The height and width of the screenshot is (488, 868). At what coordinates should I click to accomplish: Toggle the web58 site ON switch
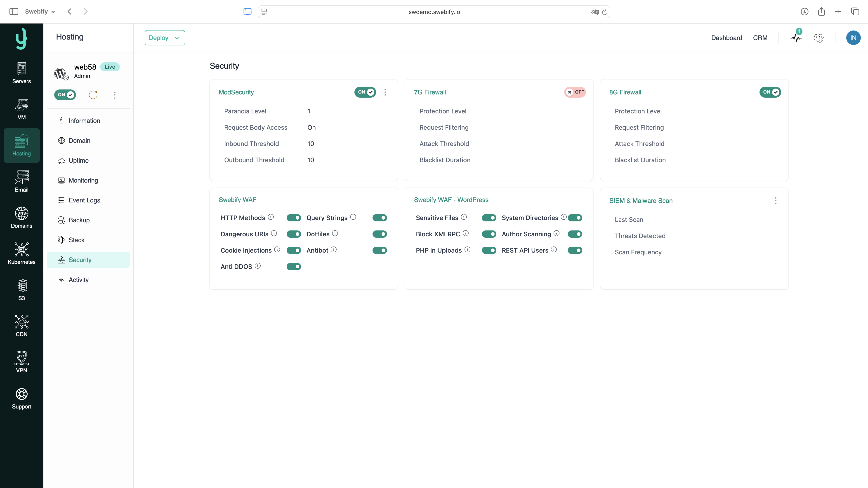[65, 95]
